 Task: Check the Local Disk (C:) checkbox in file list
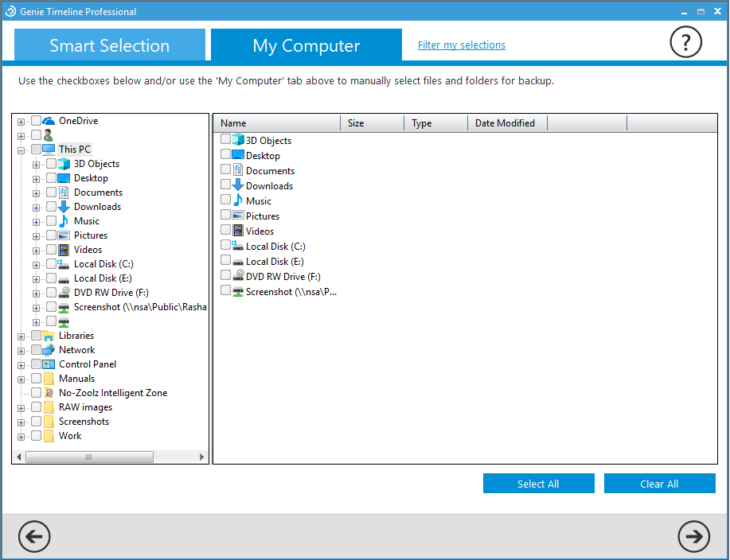point(226,245)
